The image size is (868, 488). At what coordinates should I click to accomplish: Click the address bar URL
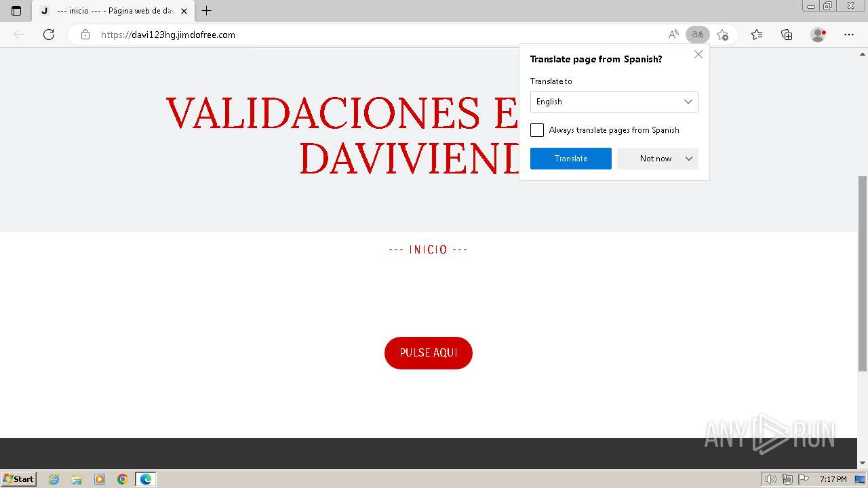(x=168, y=35)
